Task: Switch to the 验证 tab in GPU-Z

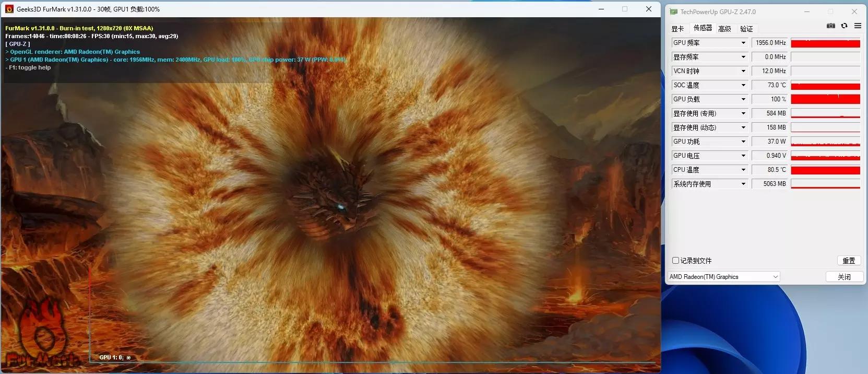Action: click(746, 29)
